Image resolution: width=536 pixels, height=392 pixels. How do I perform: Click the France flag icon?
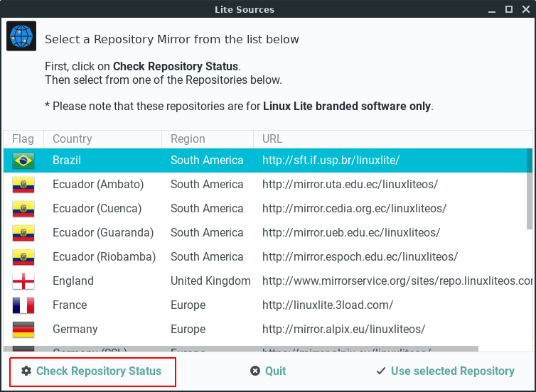coord(23,305)
